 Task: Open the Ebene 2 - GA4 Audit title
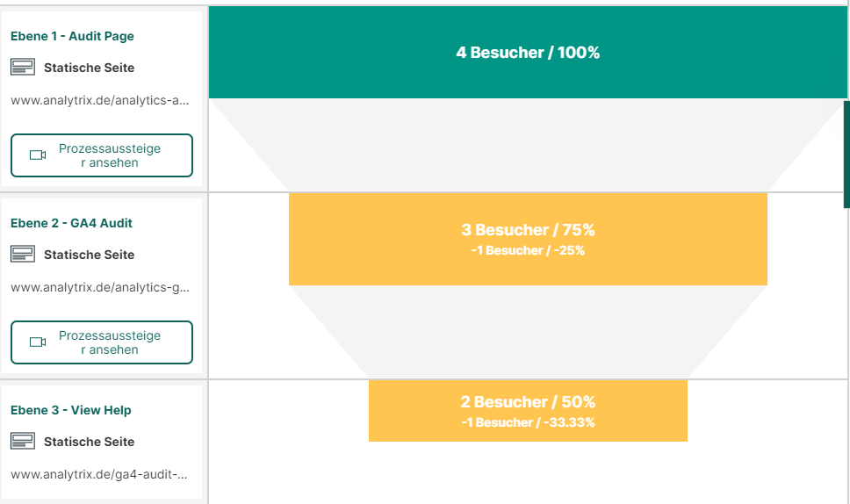tap(71, 223)
